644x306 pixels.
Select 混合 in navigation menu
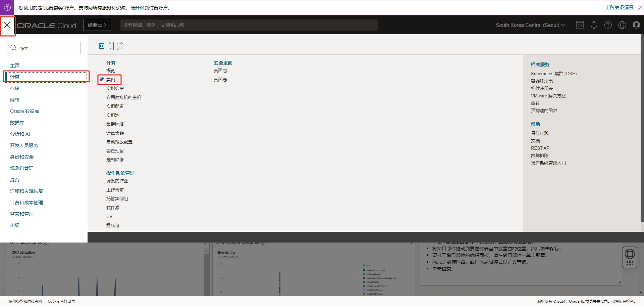15,180
